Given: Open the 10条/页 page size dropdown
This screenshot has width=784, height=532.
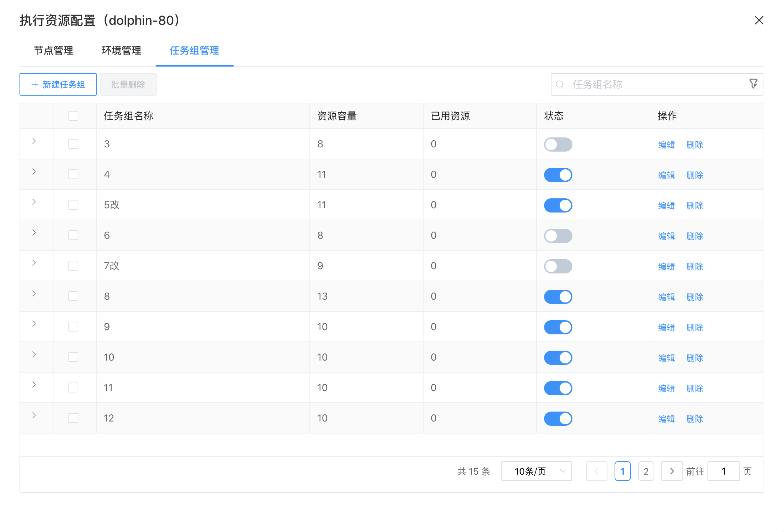Looking at the screenshot, I should click(536, 471).
